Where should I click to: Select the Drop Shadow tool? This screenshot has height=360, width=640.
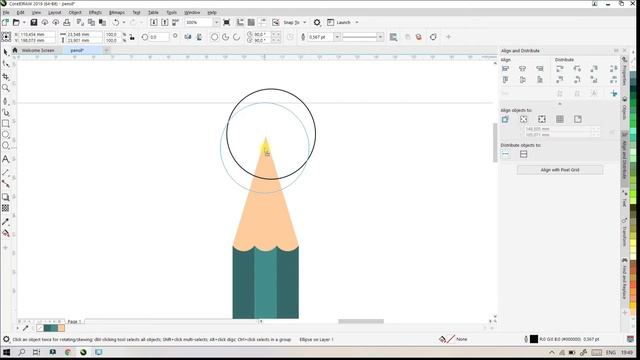click(x=5, y=197)
